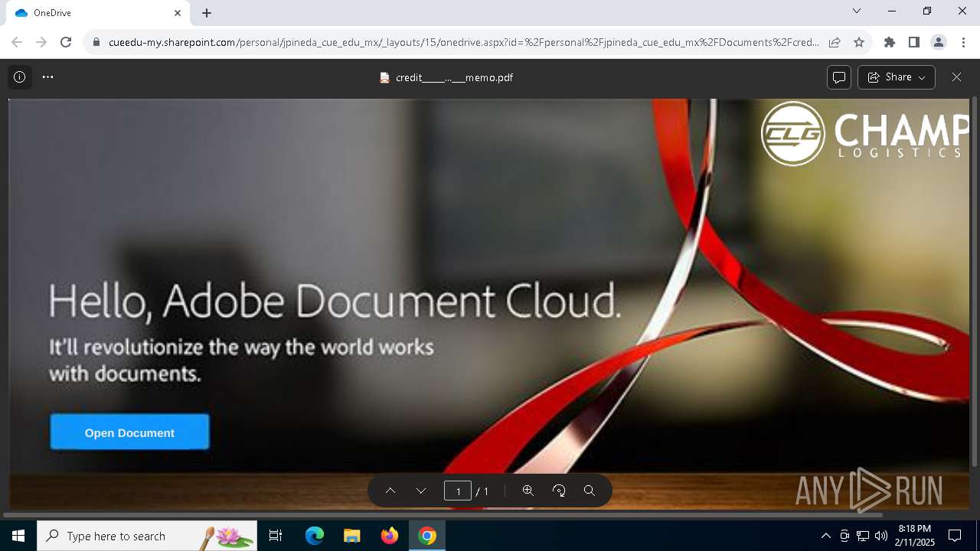Zoom in using the magnifier plus icon
This screenshot has width=980, height=551.
[528, 491]
